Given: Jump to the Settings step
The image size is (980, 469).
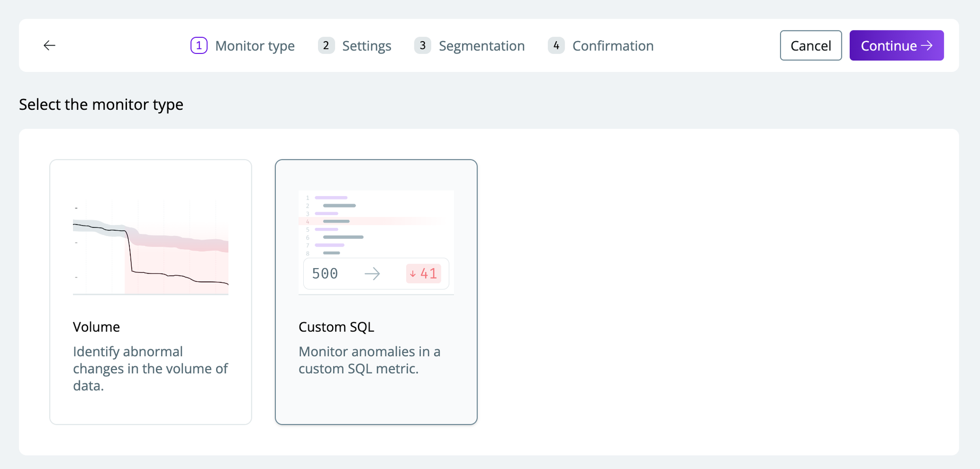Looking at the screenshot, I should pyautogui.click(x=367, y=46).
